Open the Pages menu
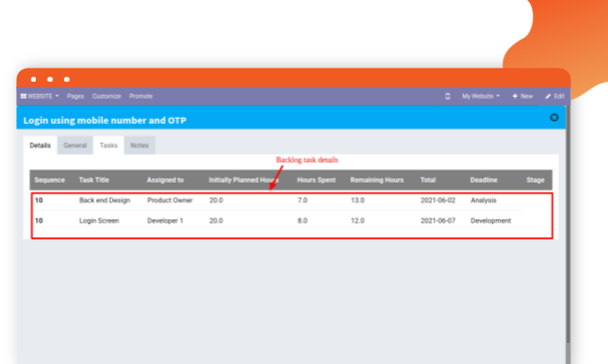Image resolution: width=608 pixels, height=364 pixels. pyautogui.click(x=75, y=96)
